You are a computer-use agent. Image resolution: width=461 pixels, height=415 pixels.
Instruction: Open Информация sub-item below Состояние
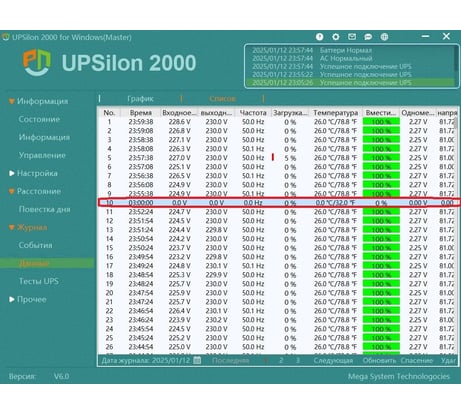click(x=44, y=137)
